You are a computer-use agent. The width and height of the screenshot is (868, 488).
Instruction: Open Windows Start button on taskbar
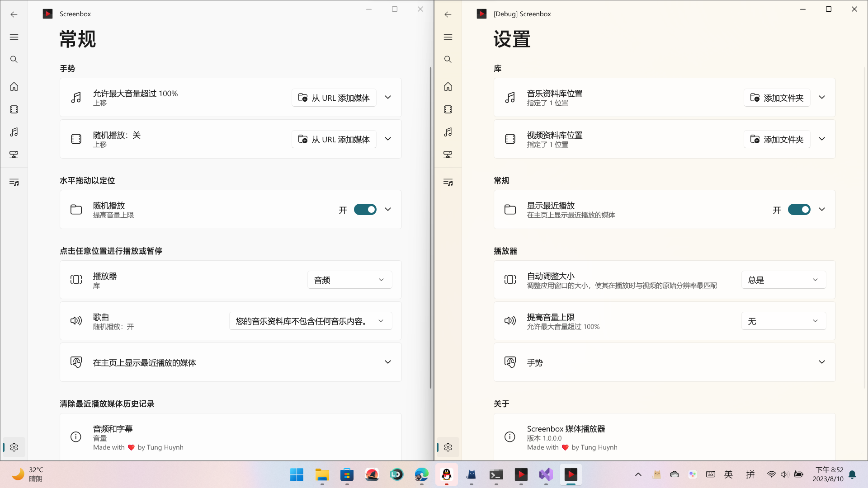297,474
